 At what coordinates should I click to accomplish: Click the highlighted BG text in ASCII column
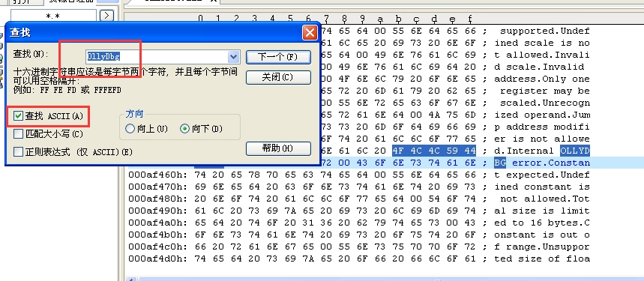500,163
